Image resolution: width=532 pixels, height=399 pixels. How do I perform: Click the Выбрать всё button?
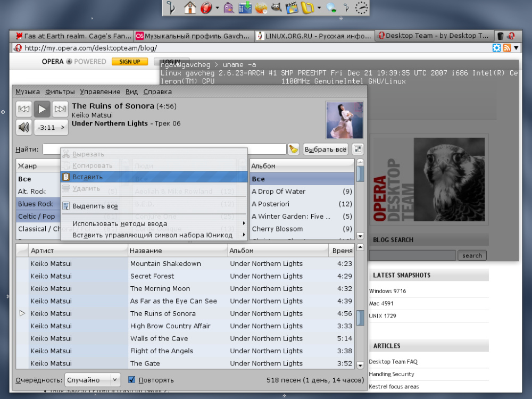326,149
